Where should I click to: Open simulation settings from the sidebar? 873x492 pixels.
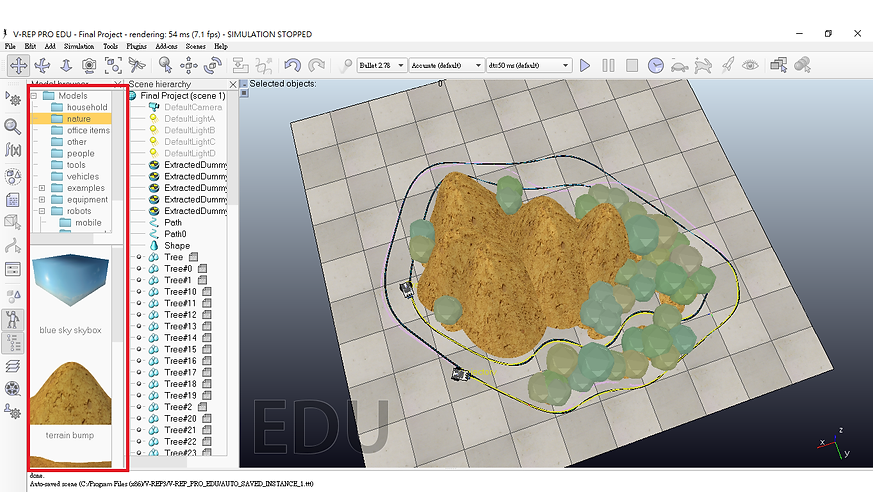point(13,99)
